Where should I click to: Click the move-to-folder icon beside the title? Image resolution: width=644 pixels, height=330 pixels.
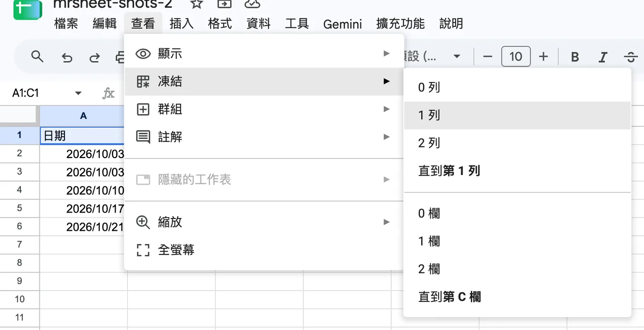coord(225,4)
